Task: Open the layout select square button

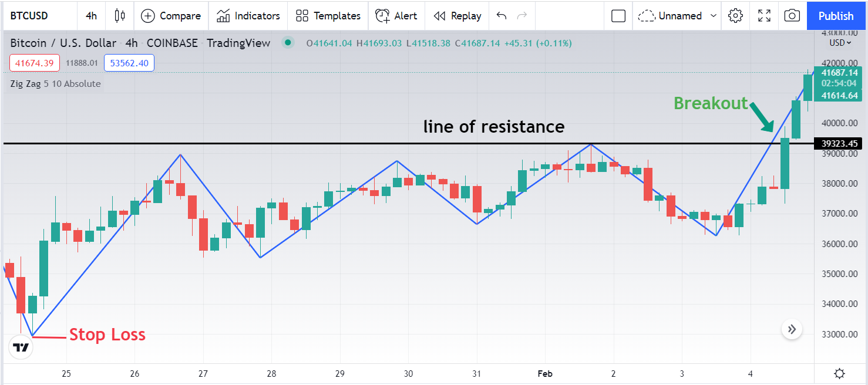Action: [618, 16]
